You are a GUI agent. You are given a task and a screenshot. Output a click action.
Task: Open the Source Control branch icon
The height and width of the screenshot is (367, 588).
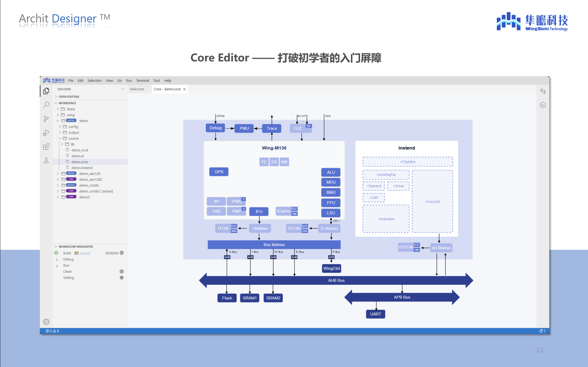tap(46, 119)
